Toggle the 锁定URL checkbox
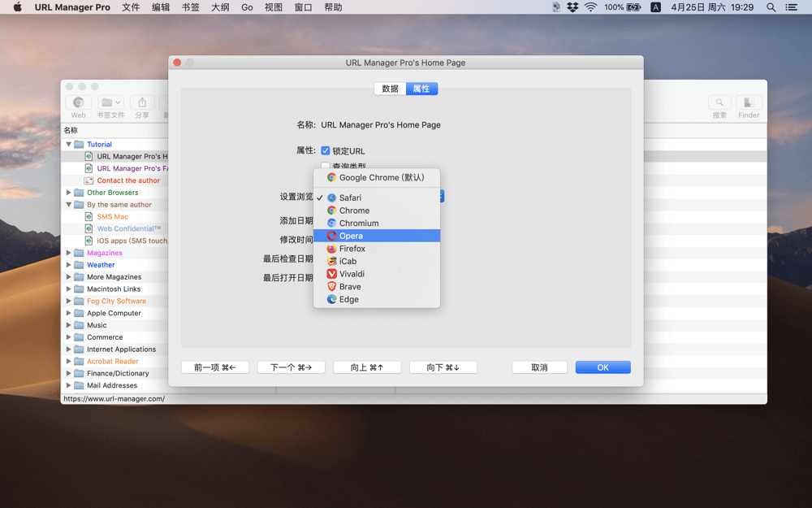The width and height of the screenshot is (812, 508). (326, 151)
